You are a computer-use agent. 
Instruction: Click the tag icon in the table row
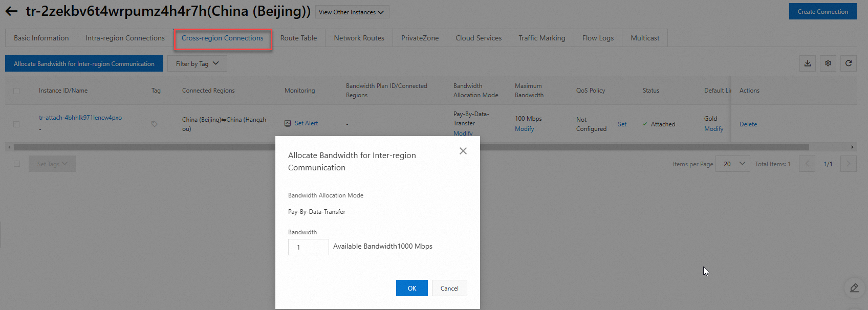(154, 124)
